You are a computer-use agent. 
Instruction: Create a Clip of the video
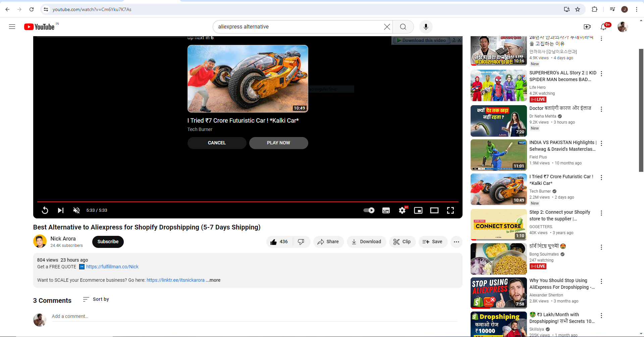[402, 242]
